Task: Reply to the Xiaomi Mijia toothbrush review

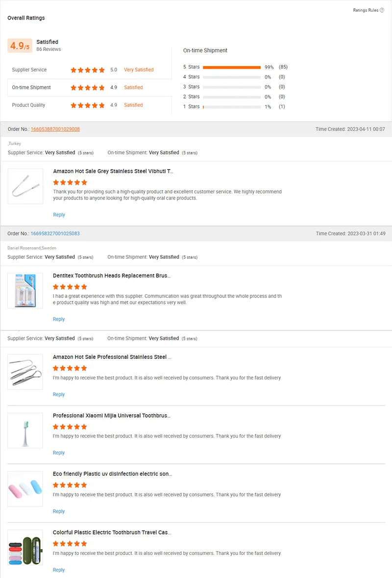Action: (x=59, y=453)
